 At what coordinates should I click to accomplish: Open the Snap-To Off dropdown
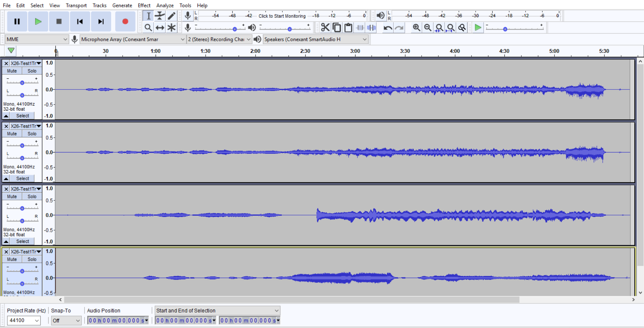[x=66, y=321]
